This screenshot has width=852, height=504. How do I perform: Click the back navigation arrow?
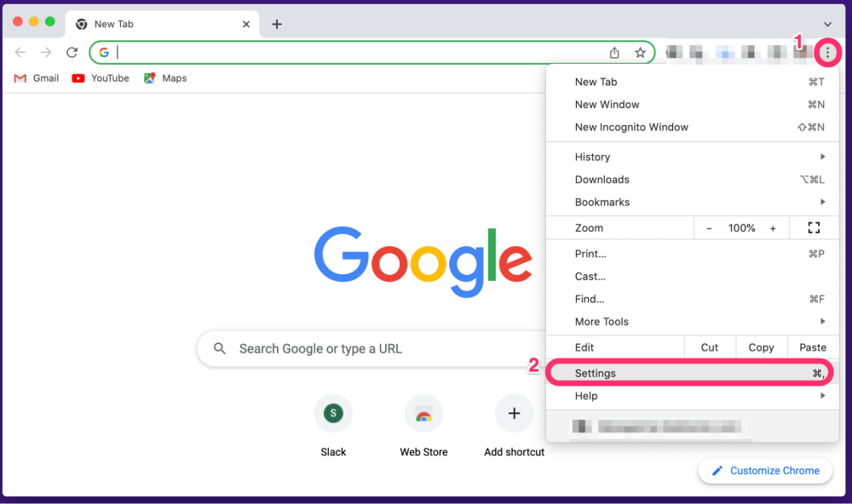tap(20, 53)
